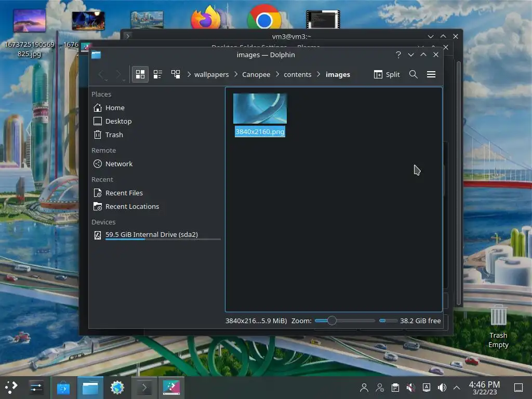Open the application launcher
This screenshot has height=399, width=532.
(11, 388)
